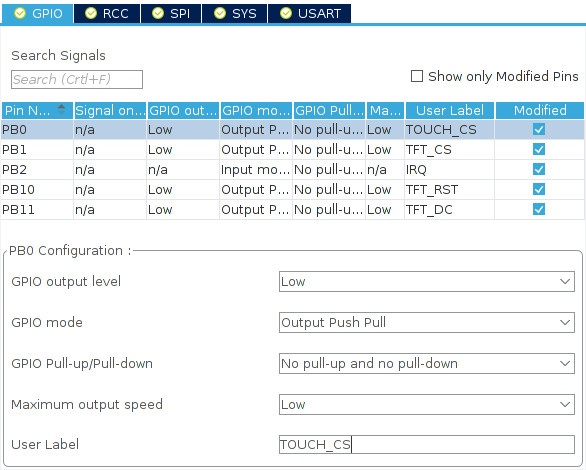The height and width of the screenshot is (470, 586).
Task: Toggle the Modified checkbox for PB11 TFT_DC
Action: [x=539, y=209]
